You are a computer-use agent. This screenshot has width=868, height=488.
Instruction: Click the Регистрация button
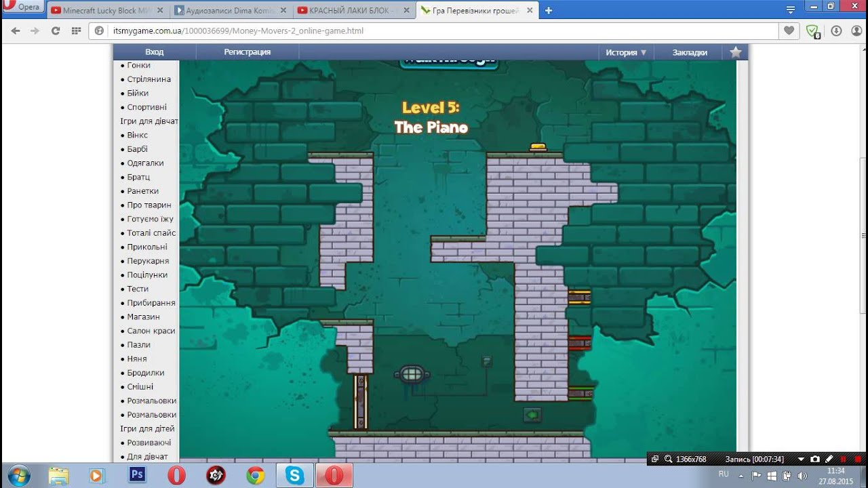point(248,52)
